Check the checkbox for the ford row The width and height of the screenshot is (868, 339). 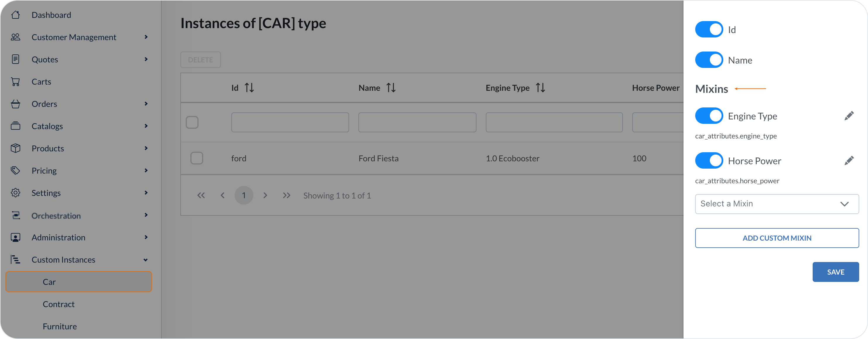click(197, 158)
